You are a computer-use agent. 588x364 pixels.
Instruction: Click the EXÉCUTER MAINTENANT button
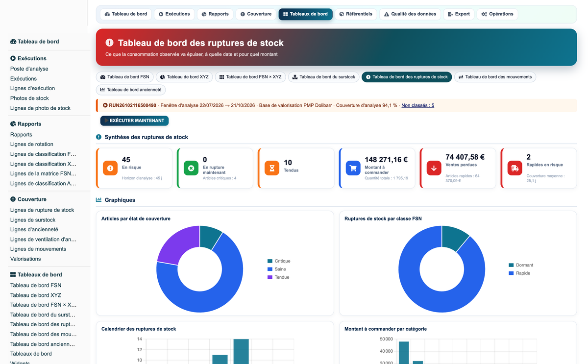tap(134, 121)
